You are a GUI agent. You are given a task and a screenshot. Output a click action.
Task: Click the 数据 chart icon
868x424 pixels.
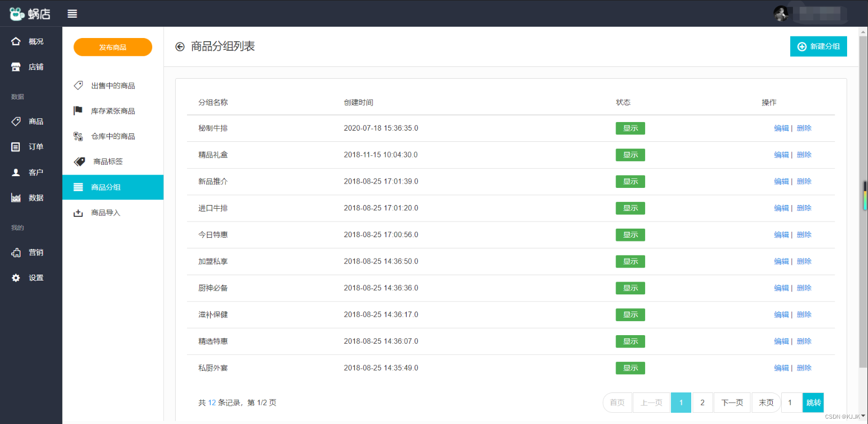pyautogui.click(x=16, y=198)
